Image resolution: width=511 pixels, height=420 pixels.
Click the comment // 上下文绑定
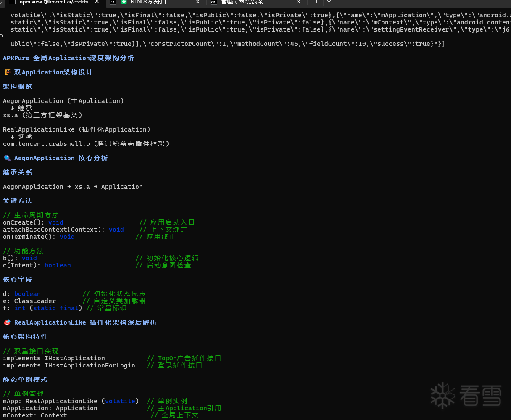click(x=163, y=230)
